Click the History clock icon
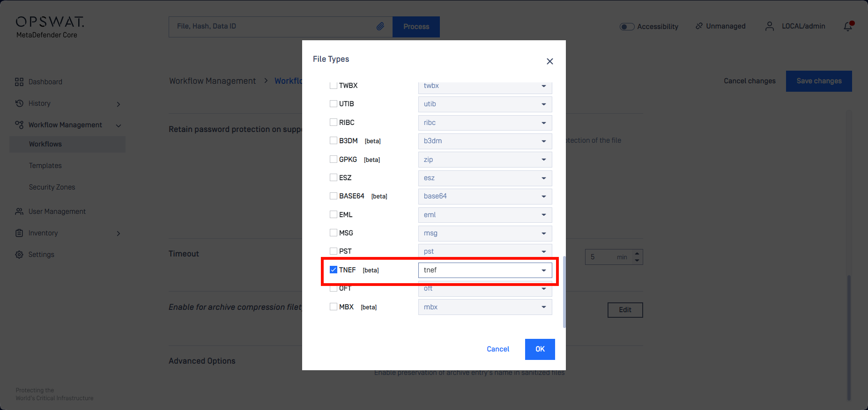 [19, 103]
